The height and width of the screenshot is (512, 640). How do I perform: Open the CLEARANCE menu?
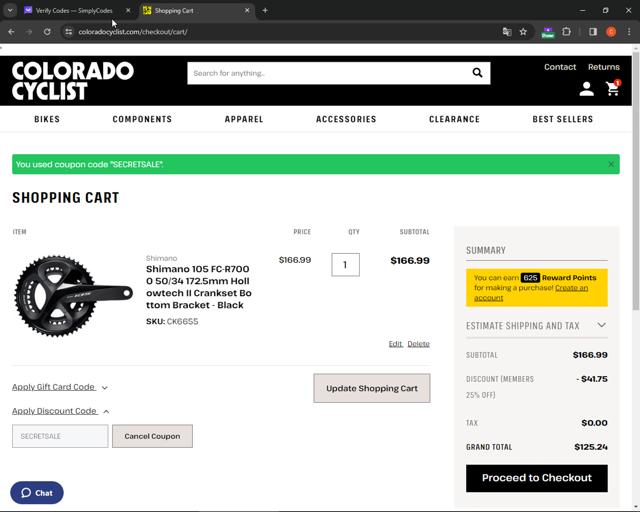pos(454,119)
